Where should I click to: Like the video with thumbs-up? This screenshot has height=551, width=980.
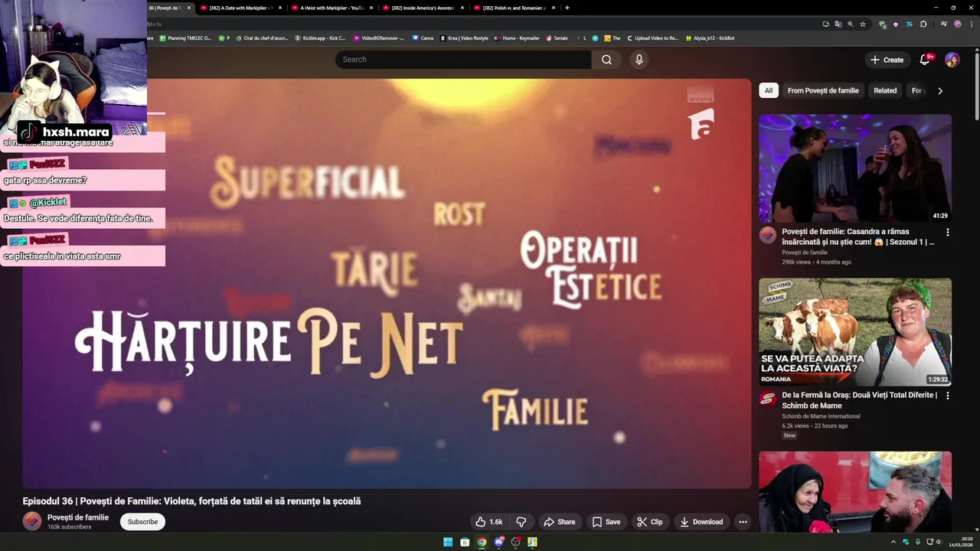[x=488, y=522]
